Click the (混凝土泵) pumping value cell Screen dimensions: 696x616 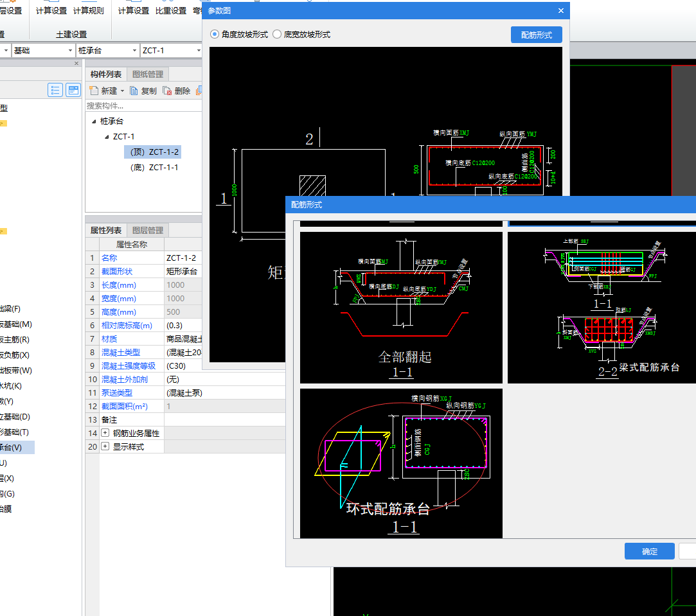point(224,392)
